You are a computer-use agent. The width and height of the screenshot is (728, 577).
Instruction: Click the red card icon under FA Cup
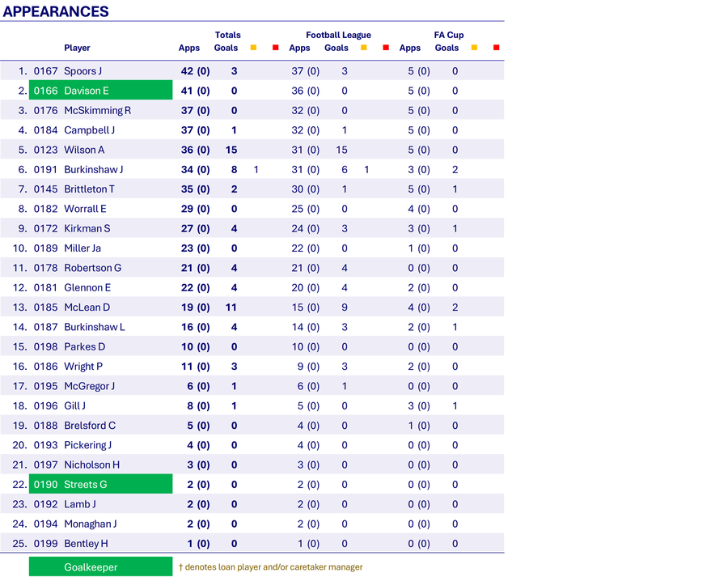point(497,48)
